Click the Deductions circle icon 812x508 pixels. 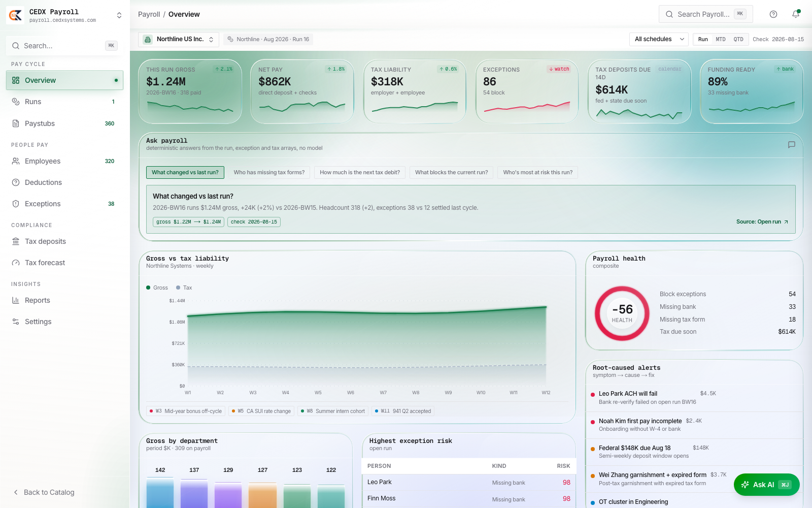click(16, 182)
